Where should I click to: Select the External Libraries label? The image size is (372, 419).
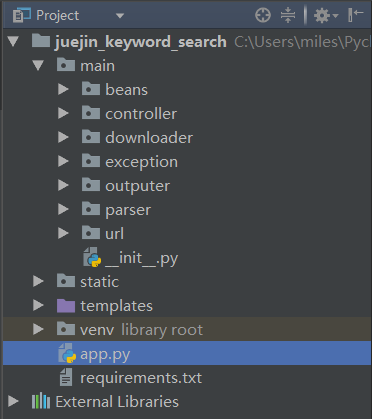(117, 402)
